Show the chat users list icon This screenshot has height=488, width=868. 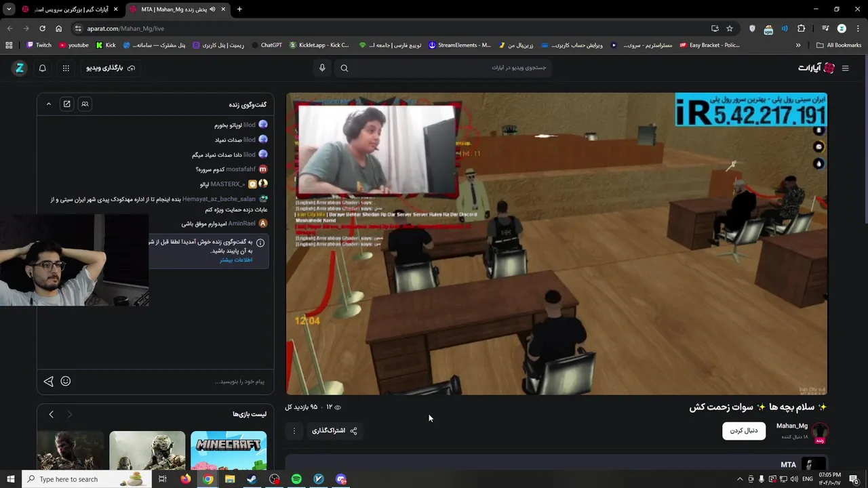(x=85, y=104)
